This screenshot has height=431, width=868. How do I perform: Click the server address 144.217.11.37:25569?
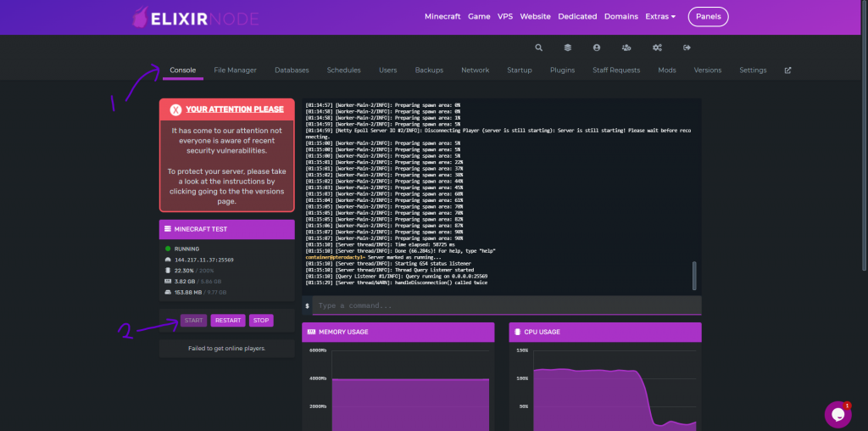point(204,260)
